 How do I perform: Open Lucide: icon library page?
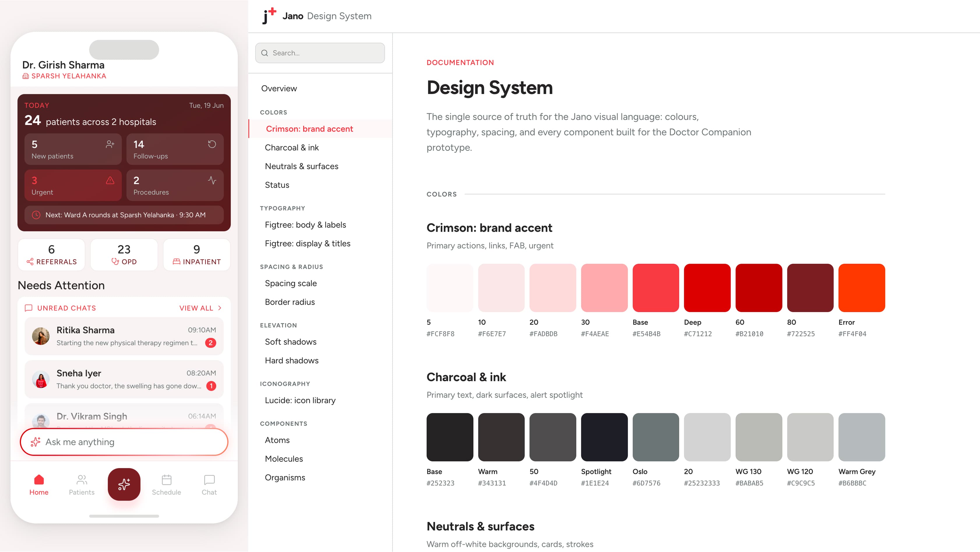300,400
